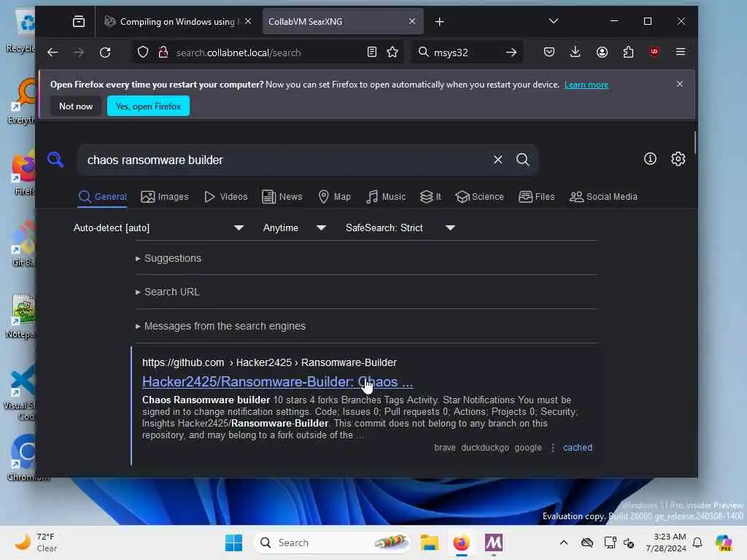Click the taskbar Search box
The image size is (747, 560).
(x=332, y=542)
